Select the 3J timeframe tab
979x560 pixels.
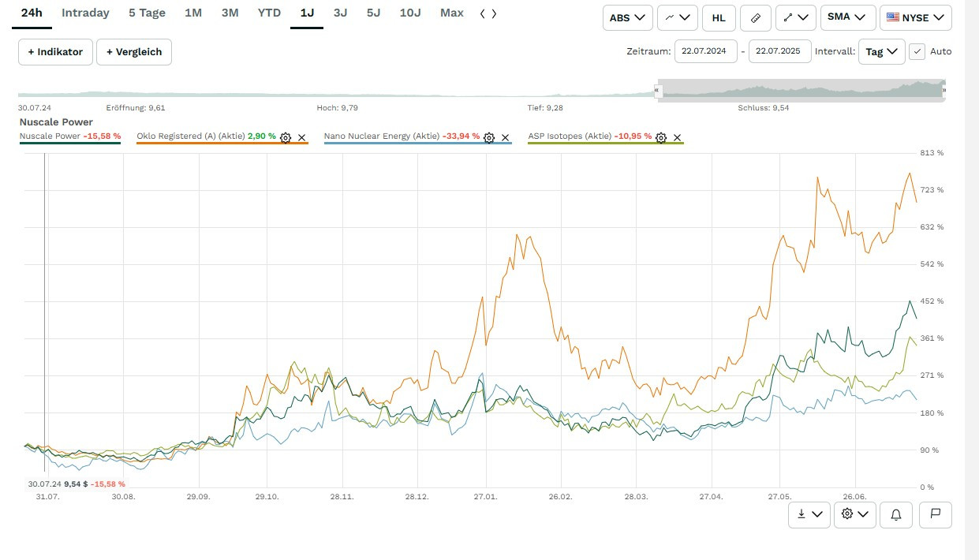click(x=340, y=13)
